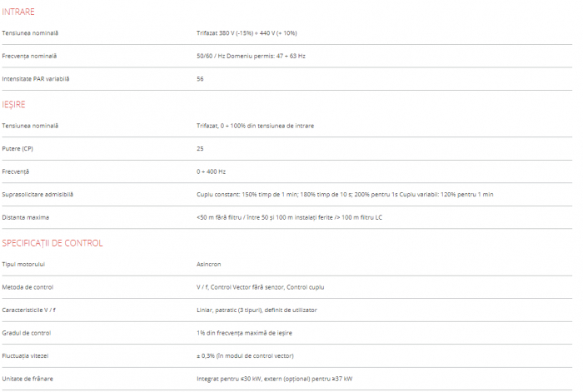Select the power value 25
Viewport: 583px width, 392px height.
coord(200,148)
